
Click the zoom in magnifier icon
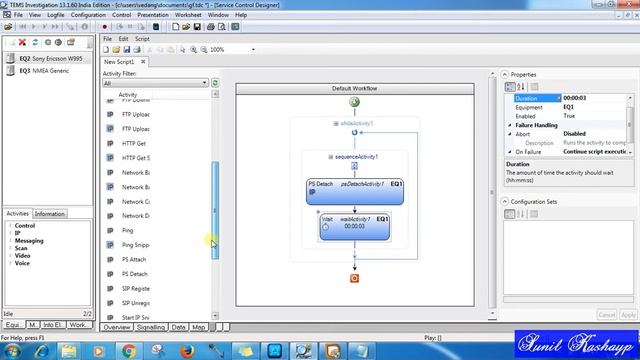193,50
